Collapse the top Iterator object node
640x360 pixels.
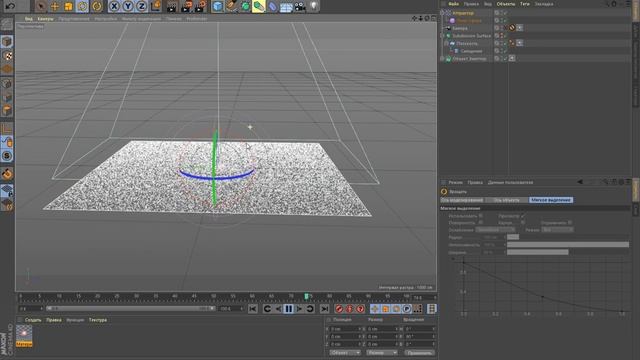(442, 13)
